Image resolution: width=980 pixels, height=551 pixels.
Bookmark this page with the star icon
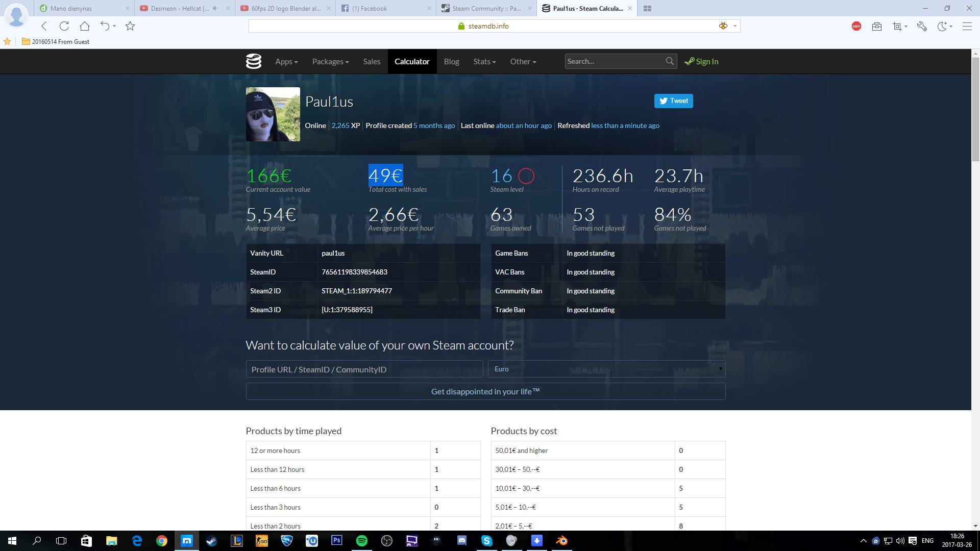130,26
